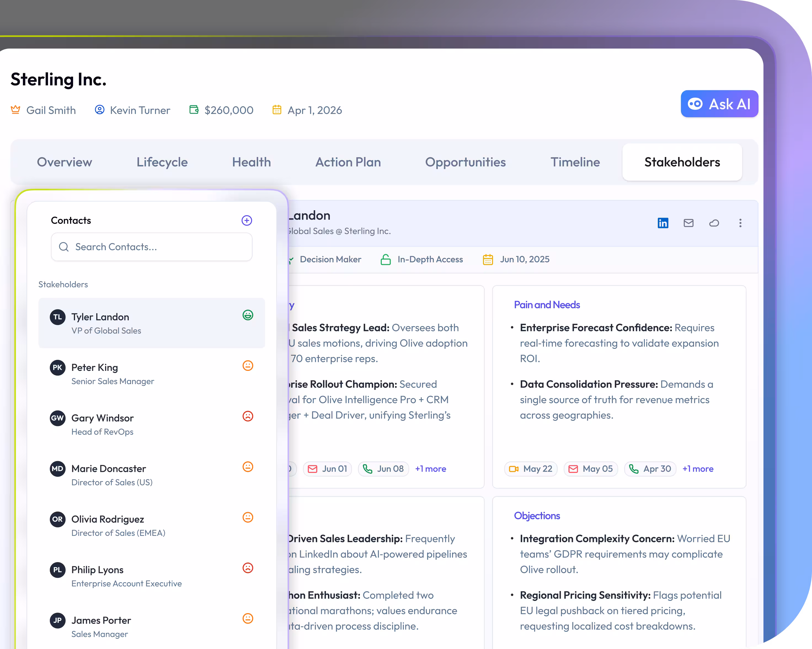Open the three-dot more options menu
812x649 pixels.
(x=740, y=223)
